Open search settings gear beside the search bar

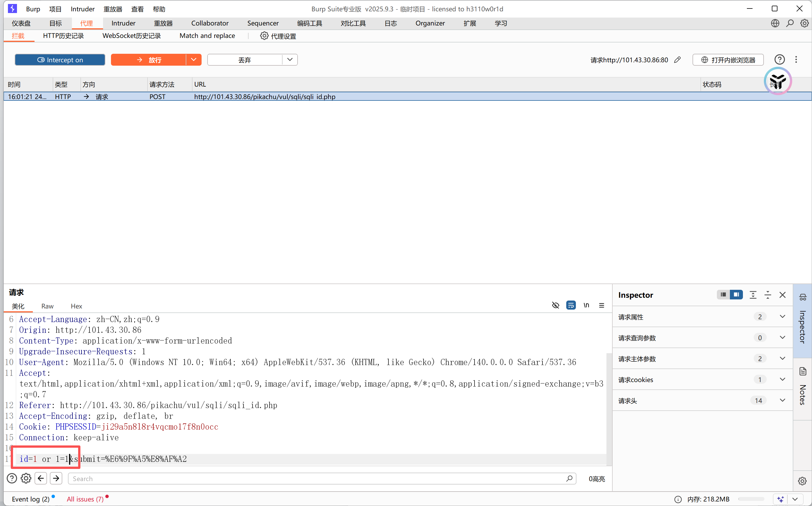click(x=26, y=479)
